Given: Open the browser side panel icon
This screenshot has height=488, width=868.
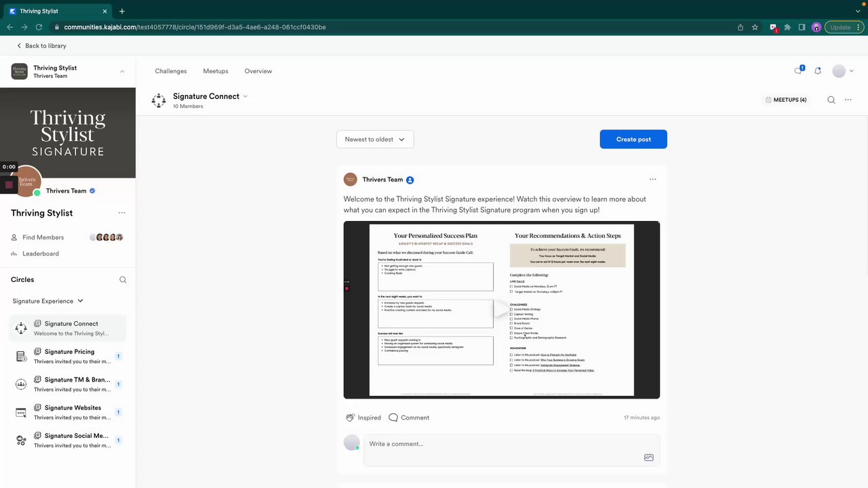Looking at the screenshot, I should [802, 27].
